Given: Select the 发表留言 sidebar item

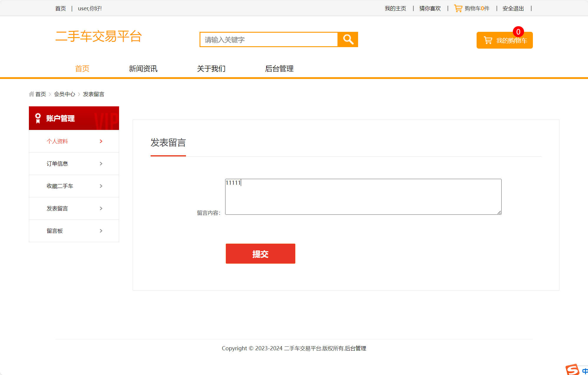Looking at the screenshot, I should 58,208.
